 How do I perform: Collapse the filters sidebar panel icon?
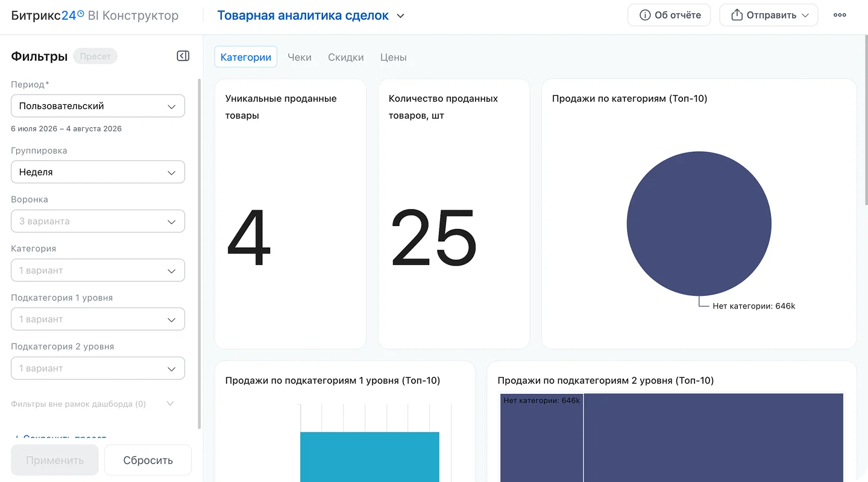[183, 56]
